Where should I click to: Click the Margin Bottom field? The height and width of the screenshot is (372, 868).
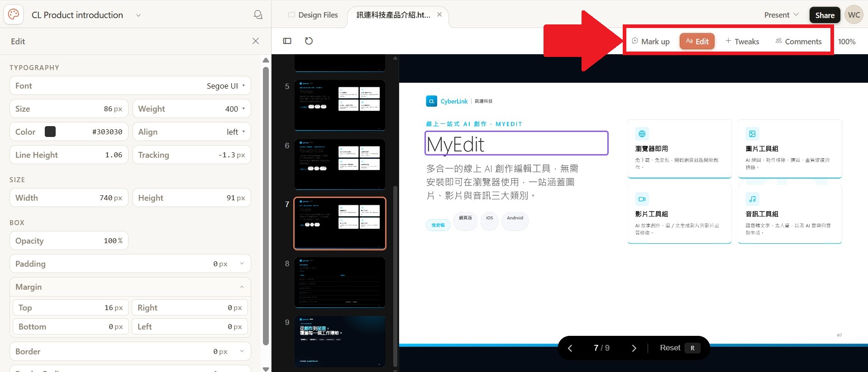71,327
